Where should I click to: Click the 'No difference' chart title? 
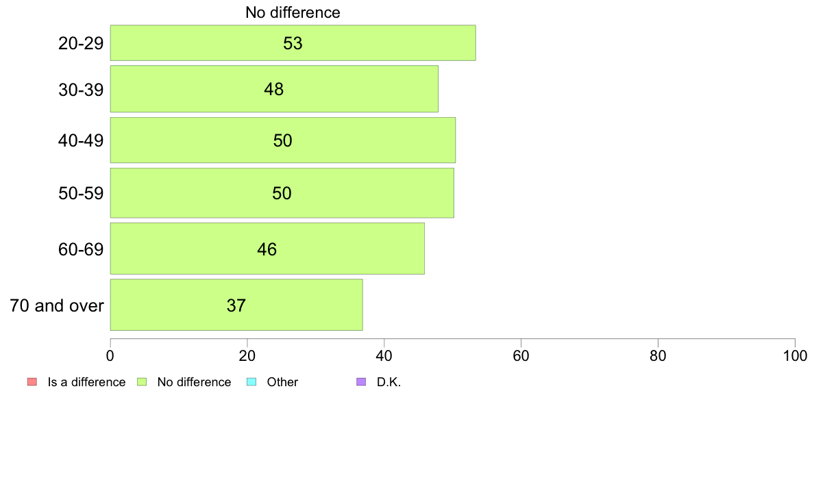click(x=293, y=12)
